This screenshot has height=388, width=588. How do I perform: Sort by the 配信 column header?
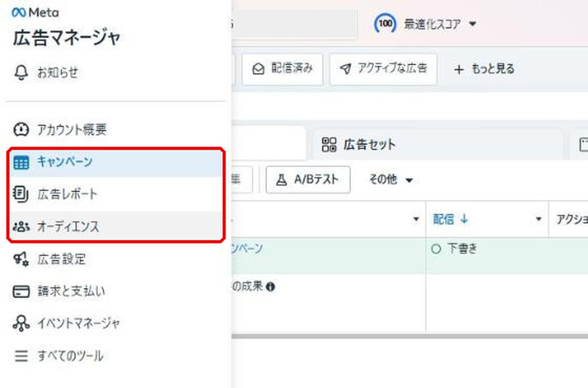(x=450, y=219)
